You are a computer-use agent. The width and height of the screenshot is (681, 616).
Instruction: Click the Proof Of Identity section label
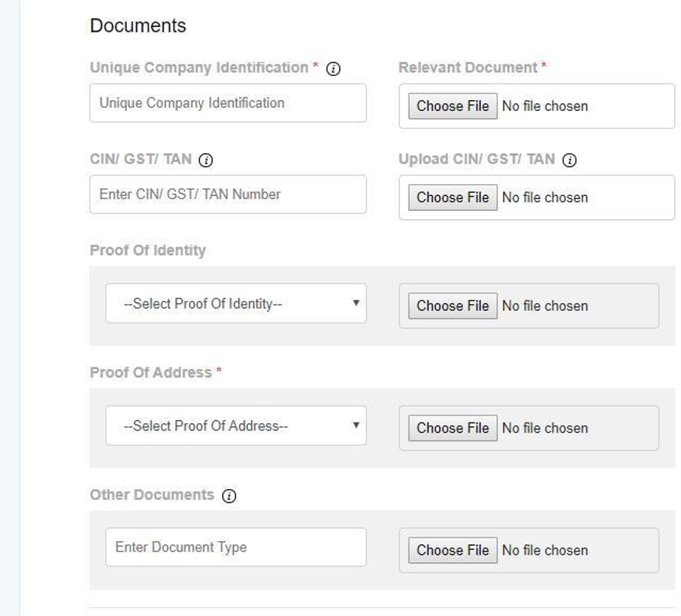[148, 250]
